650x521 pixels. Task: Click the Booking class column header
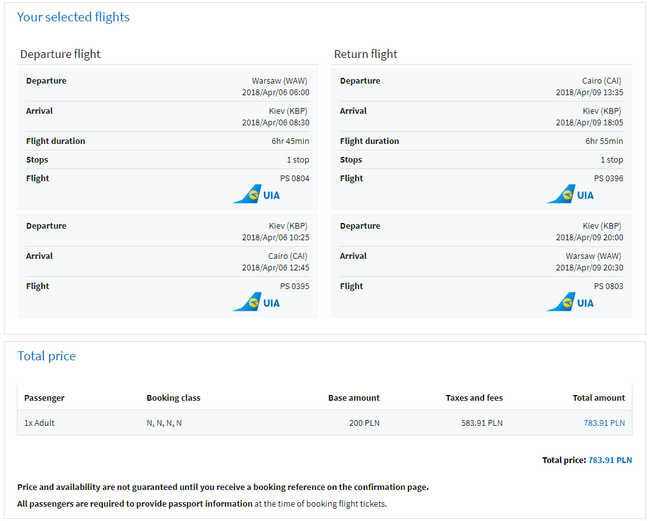[173, 398]
